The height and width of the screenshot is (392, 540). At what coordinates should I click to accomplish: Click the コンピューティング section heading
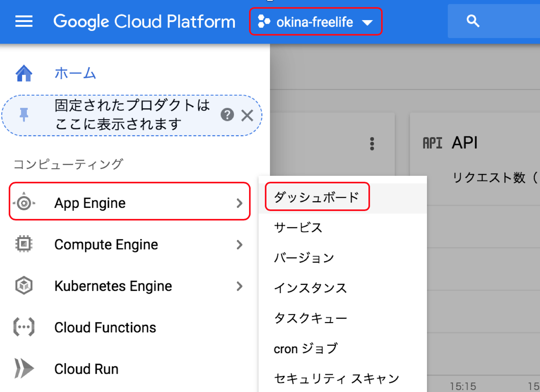click(68, 164)
